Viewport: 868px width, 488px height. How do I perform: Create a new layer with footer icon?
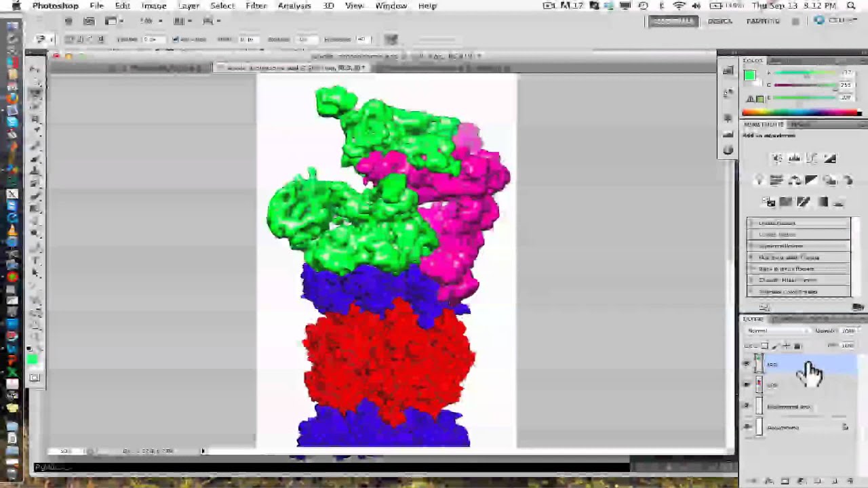[835, 481]
